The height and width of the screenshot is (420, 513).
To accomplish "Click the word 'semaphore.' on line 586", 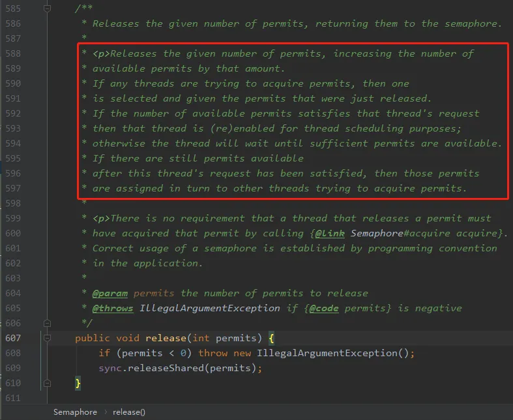I will (x=473, y=23).
